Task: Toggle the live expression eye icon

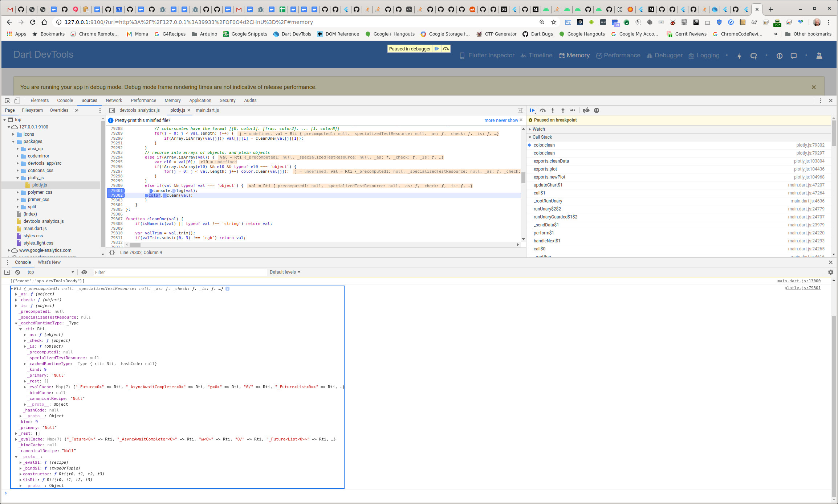Action: pos(84,272)
